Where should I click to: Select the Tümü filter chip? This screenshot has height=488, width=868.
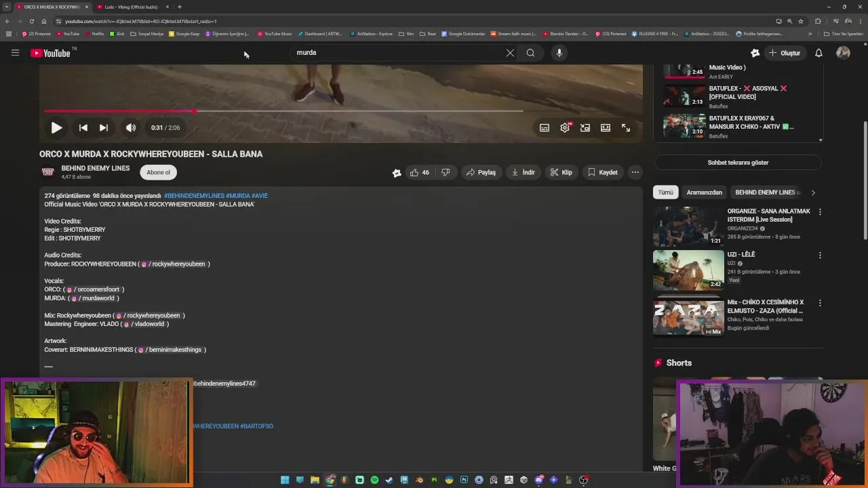tap(665, 192)
